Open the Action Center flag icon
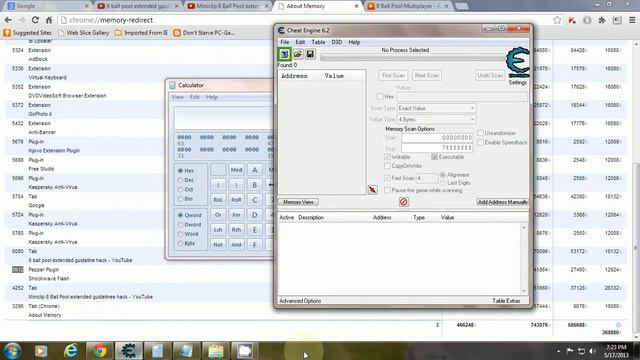This screenshot has width=640, height=360. [570, 351]
